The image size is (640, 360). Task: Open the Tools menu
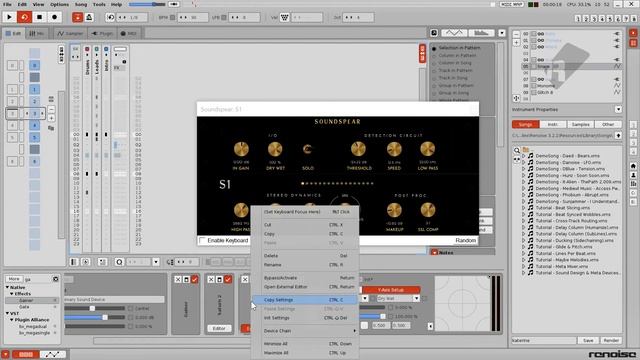tap(99, 4)
